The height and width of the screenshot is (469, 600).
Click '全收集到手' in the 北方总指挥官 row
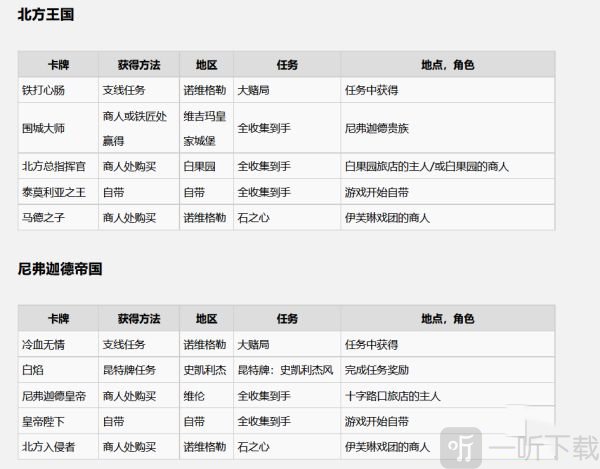264,166
